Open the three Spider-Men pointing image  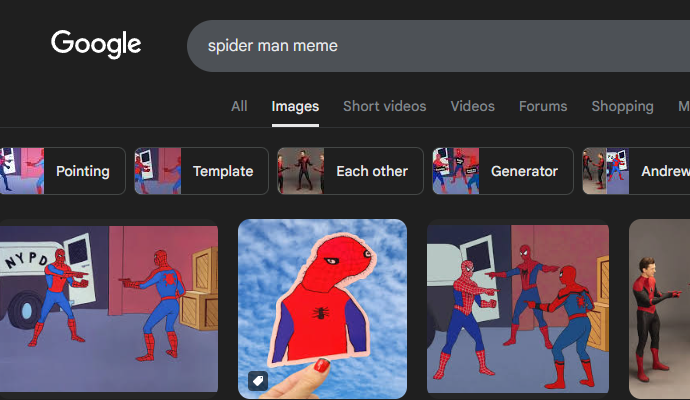518,308
